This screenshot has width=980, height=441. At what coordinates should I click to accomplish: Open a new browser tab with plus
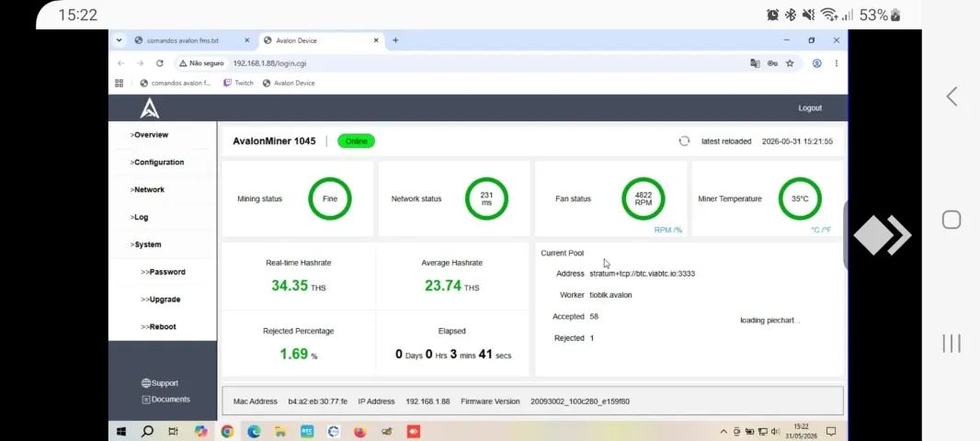click(395, 40)
